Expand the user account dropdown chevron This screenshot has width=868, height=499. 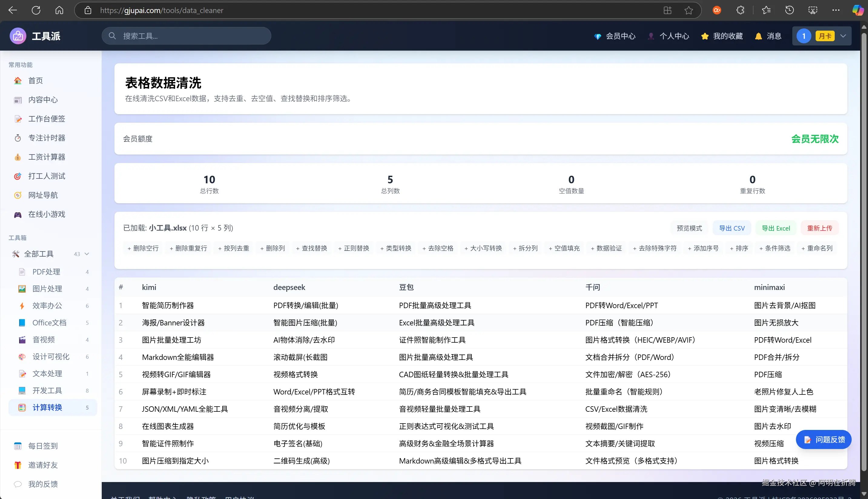tap(843, 36)
